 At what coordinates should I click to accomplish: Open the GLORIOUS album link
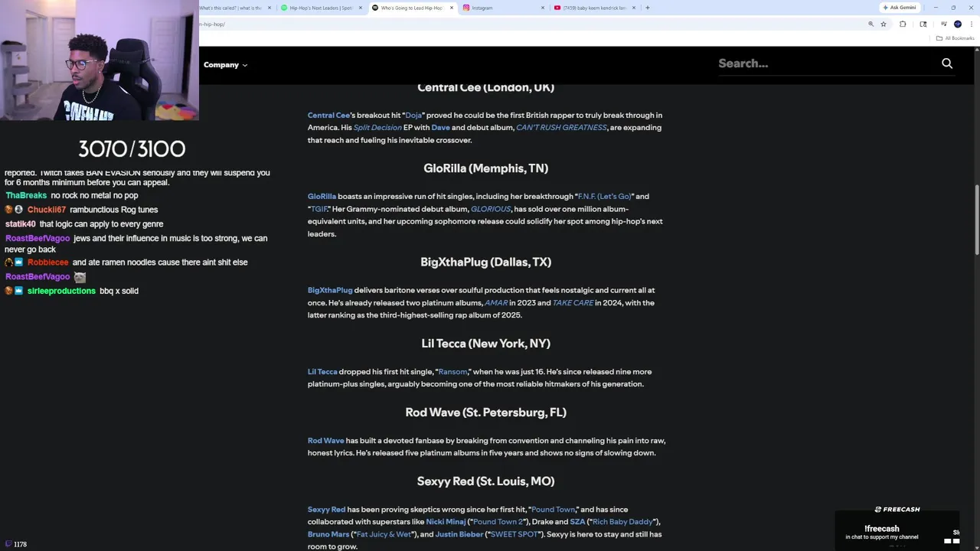pyautogui.click(x=491, y=209)
